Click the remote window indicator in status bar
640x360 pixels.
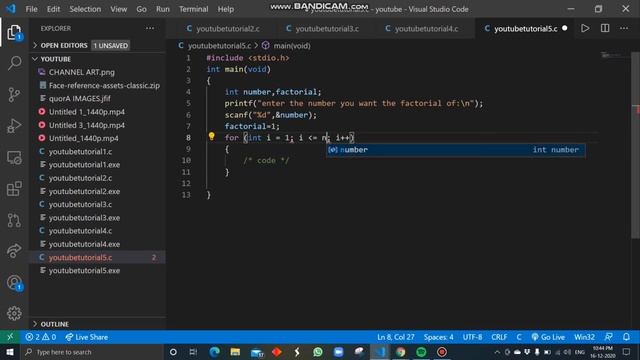coord(10,337)
